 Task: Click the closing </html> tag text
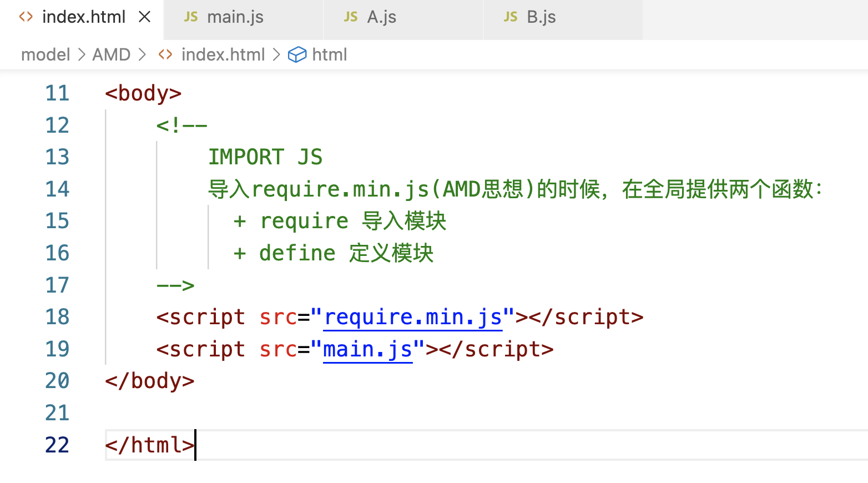tap(150, 445)
